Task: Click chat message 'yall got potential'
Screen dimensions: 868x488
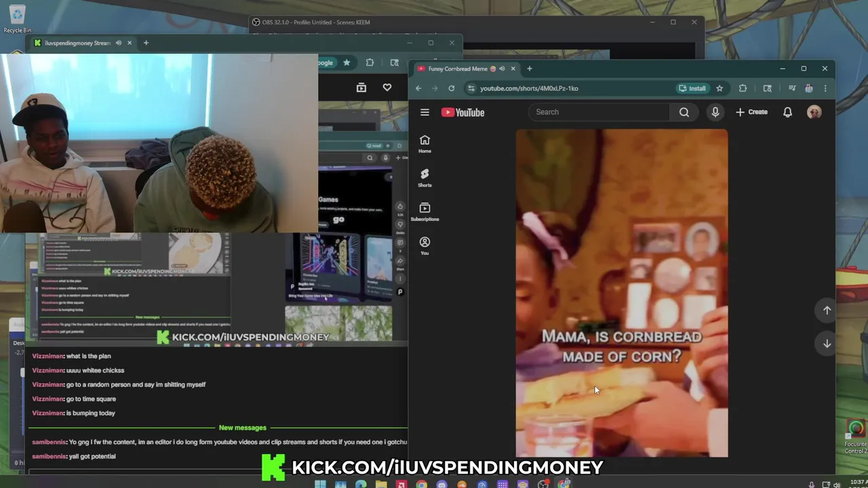Action: [92, 456]
